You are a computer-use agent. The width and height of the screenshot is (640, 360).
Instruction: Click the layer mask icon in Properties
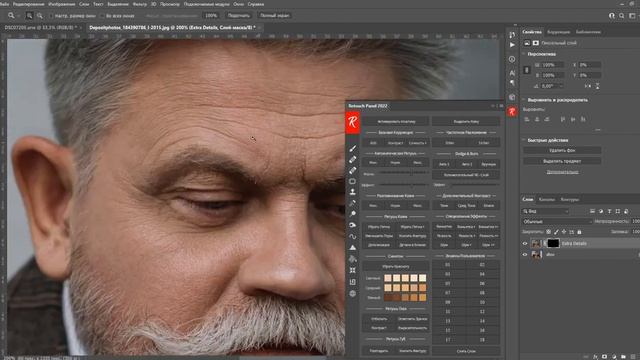pos(536,43)
